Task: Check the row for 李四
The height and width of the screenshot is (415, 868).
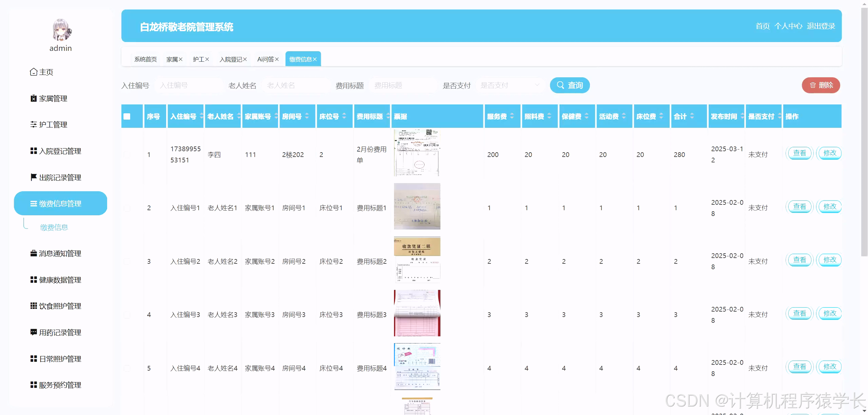Action: click(x=127, y=155)
